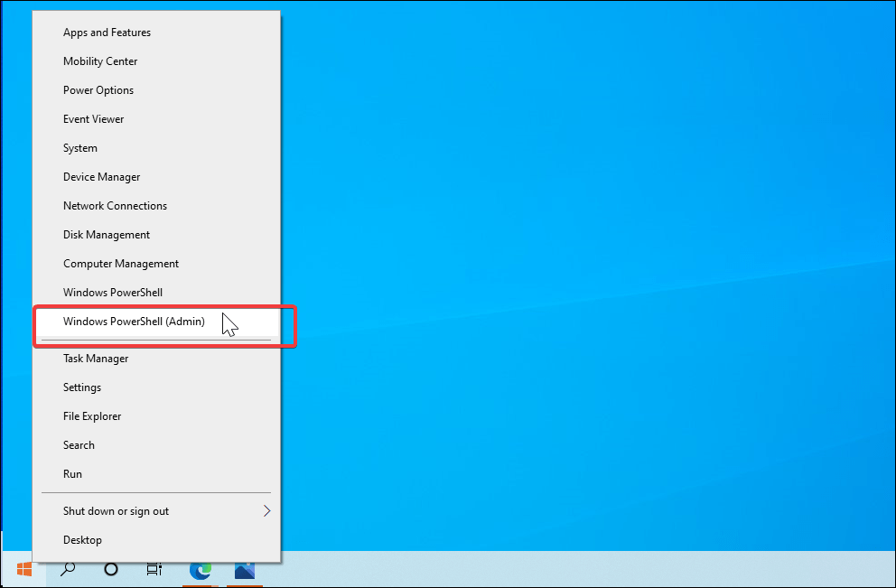
Task: Select Power Options
Action: click(x=156, y=90)
